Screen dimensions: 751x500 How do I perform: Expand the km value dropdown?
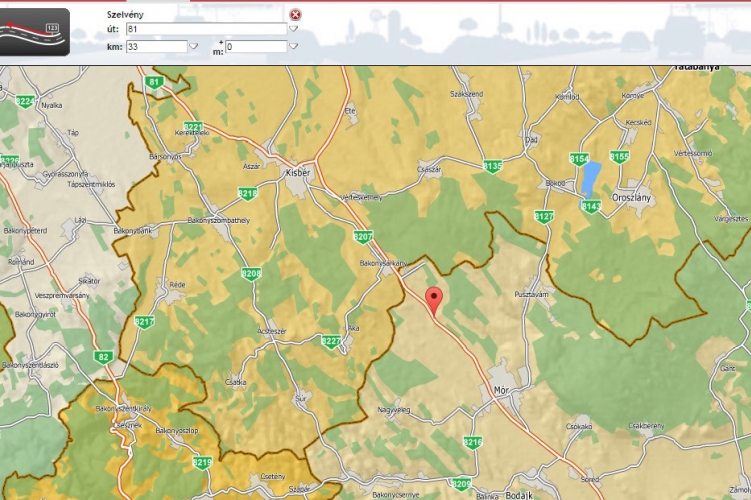pos(193,46)
